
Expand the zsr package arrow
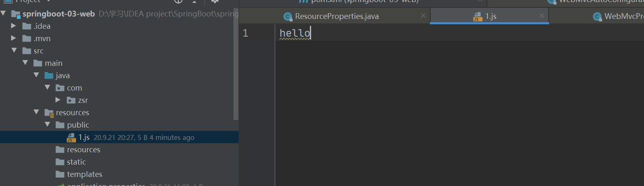point(58,100)
